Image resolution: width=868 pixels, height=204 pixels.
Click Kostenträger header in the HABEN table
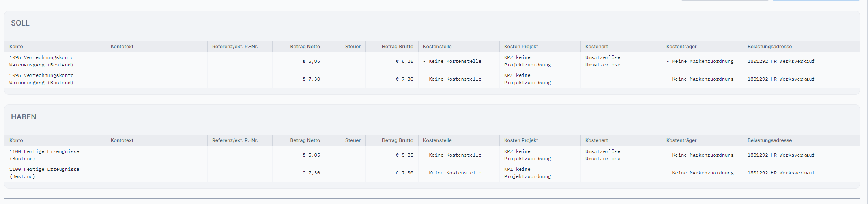click(681, 140)
